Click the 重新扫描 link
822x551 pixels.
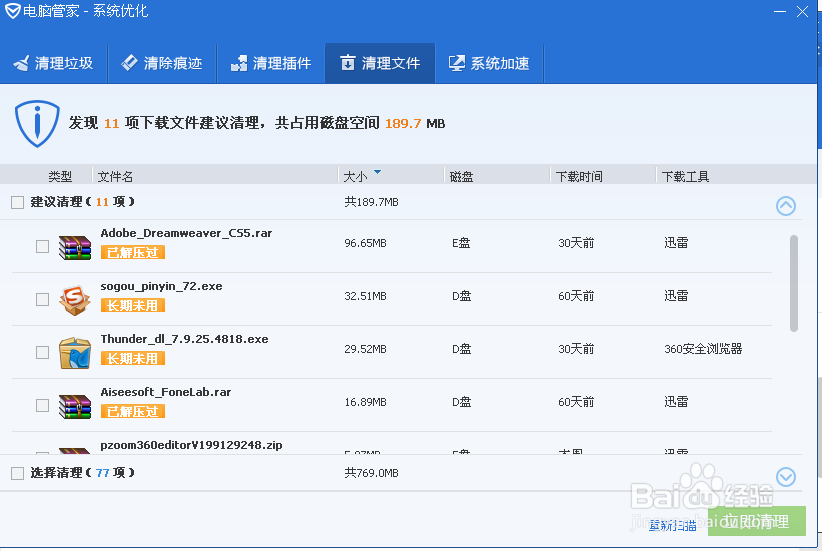(x=672, y=525)
